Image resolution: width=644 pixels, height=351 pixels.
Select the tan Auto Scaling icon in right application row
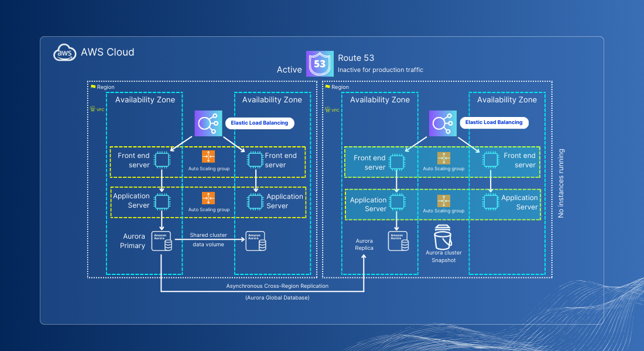[x=444, y=201]
